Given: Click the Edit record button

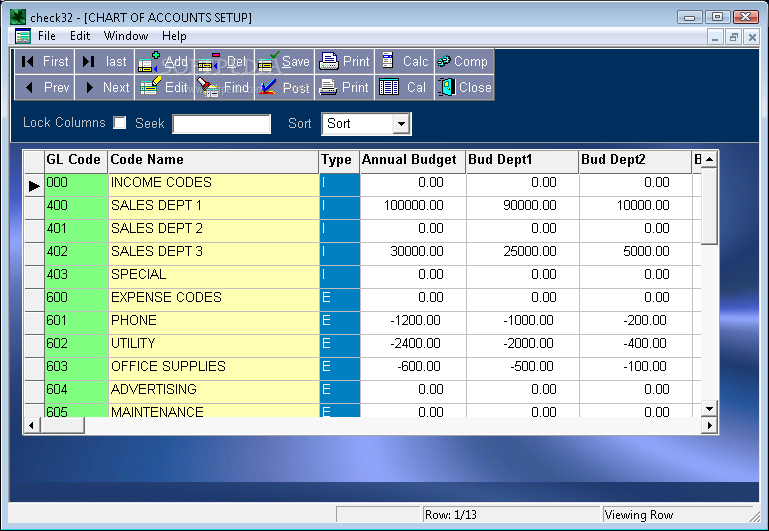Looking at the screenshot, I should [164, 88].
